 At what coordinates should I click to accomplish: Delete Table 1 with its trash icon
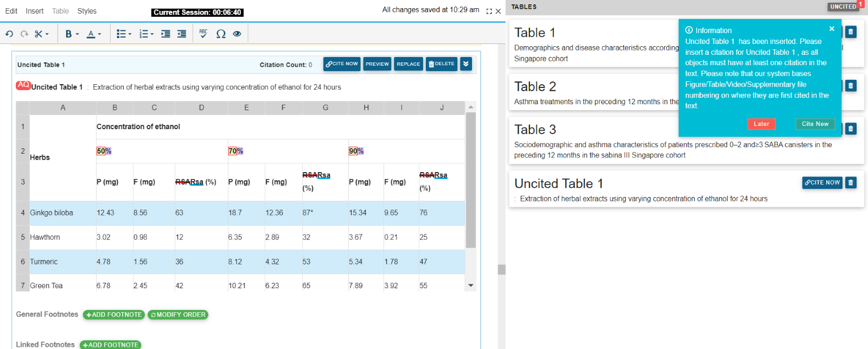click(x=851, y=31)
